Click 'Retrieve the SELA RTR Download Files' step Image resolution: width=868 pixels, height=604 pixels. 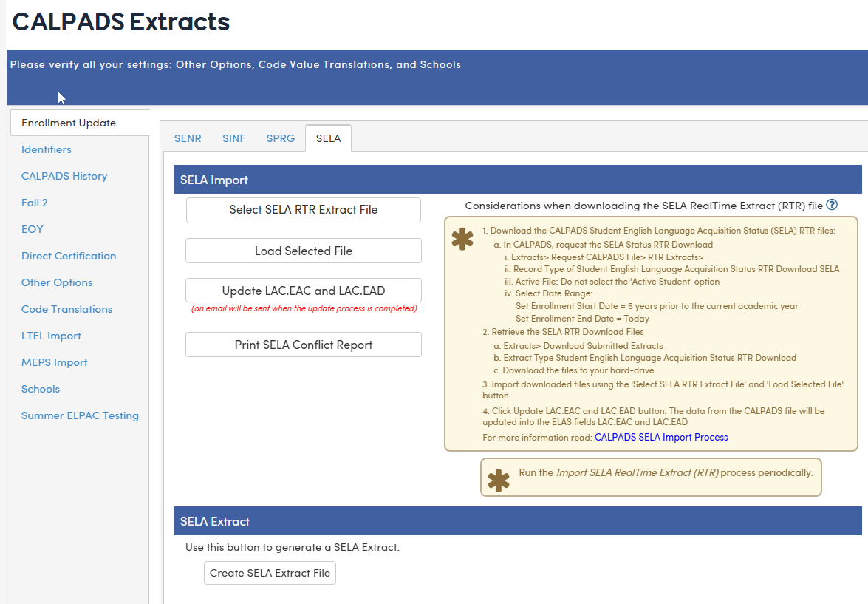tap(563, 332)
